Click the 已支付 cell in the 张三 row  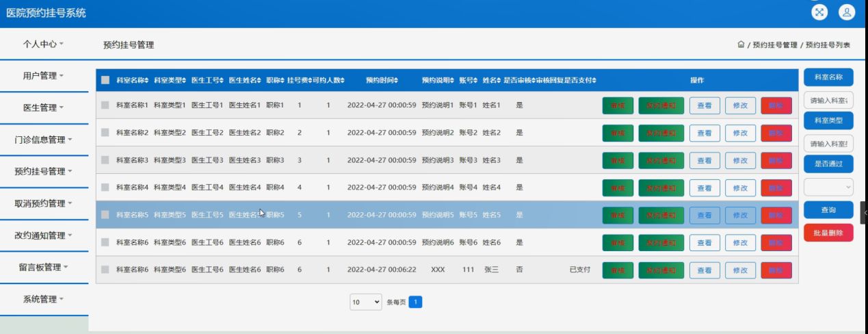579,270
